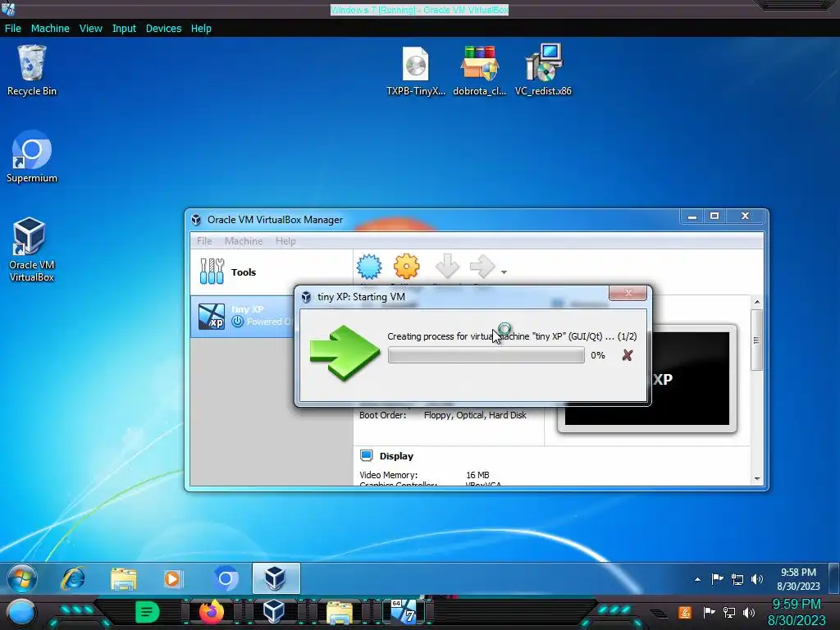The height and width of the screenshot is (630, 840).
Task: Click the Boot Order value text
Action: (475, 415)
